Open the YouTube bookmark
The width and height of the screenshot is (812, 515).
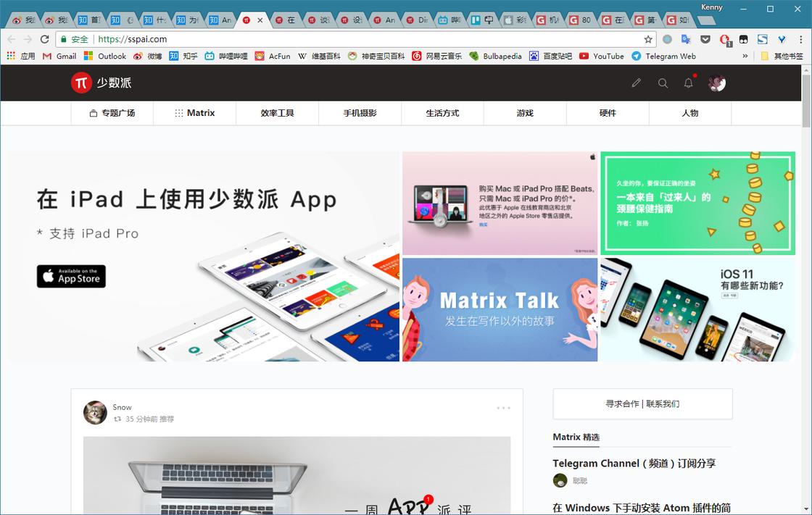click(602, 56)
